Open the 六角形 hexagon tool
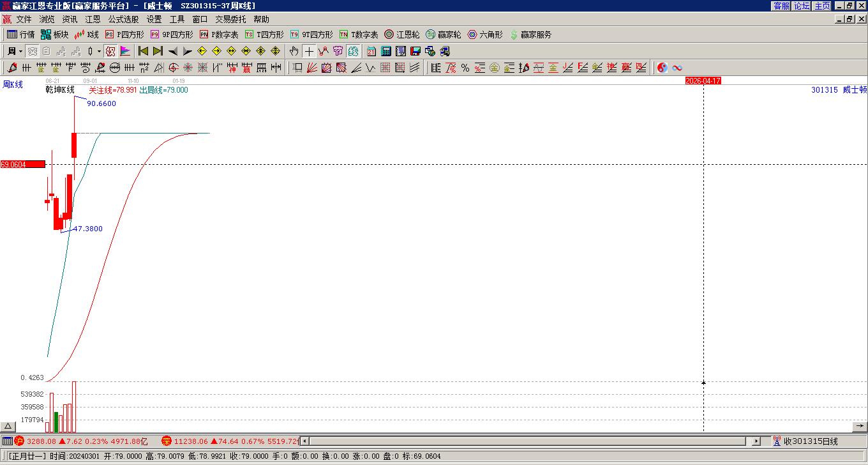 (485, 34)
